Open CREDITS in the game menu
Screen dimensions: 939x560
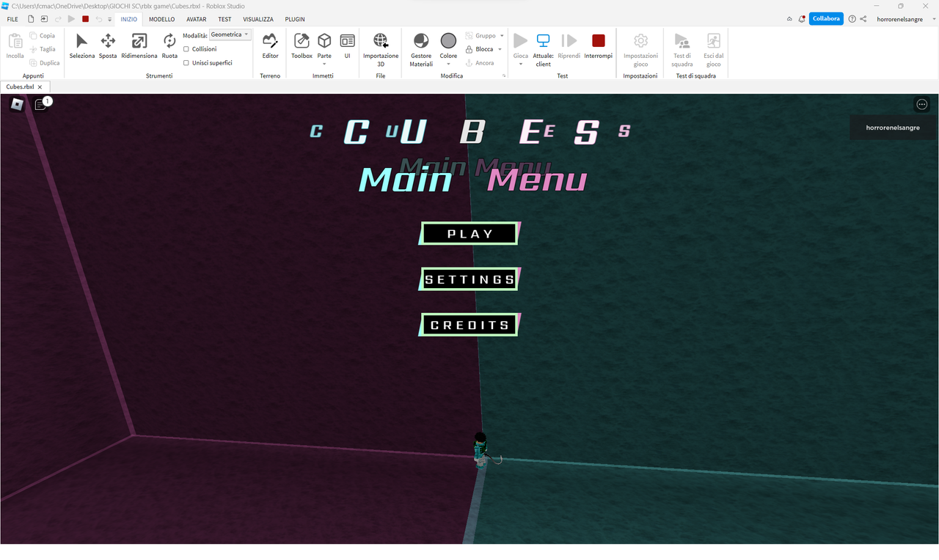(x=469, y=325)
